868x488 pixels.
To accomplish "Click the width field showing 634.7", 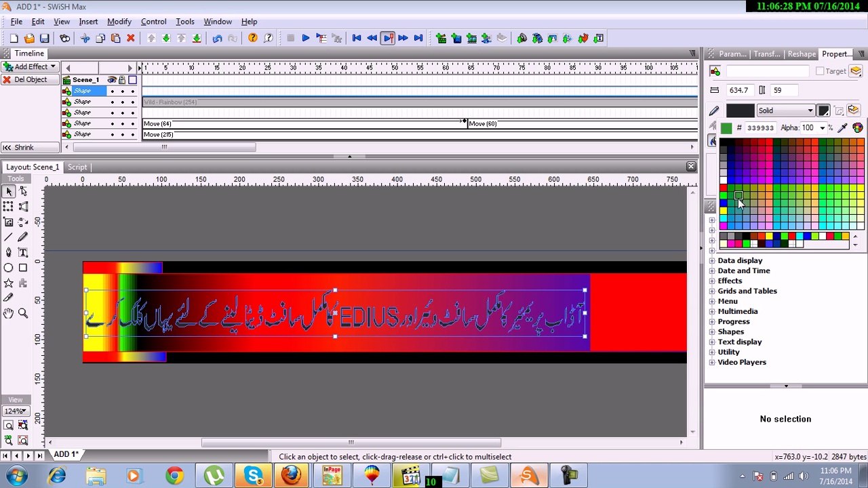I will [741, 90].
